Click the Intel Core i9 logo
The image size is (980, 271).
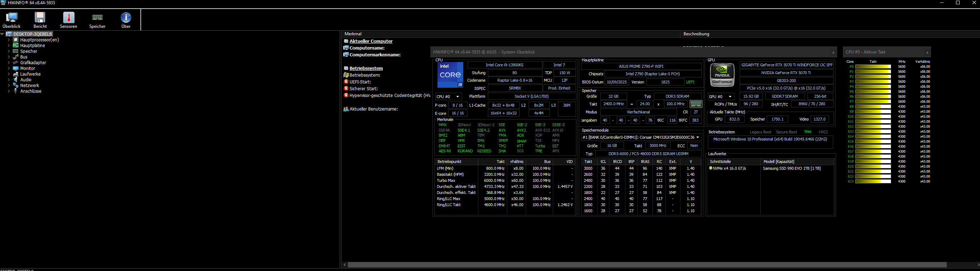coord(450,75)
